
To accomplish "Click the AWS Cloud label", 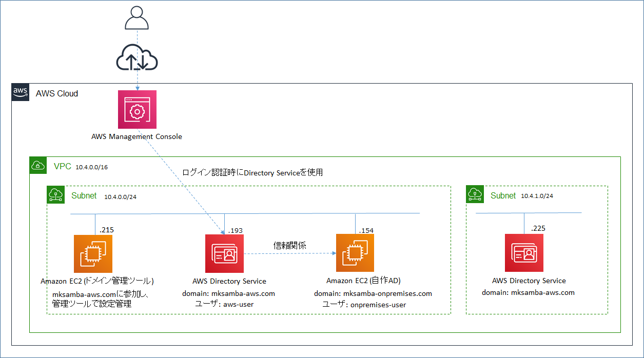I will (x=57, y=93).
